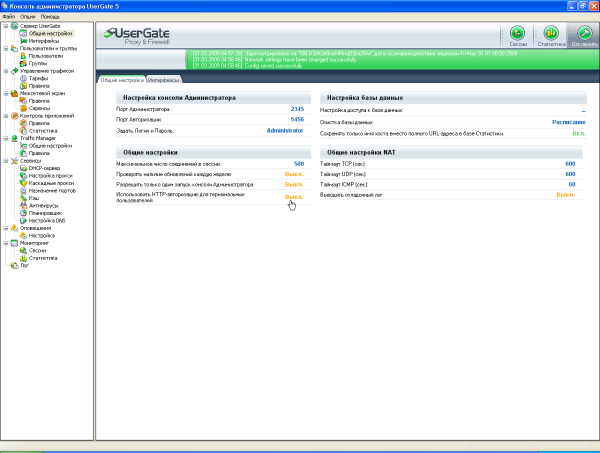Viewport: 600px width, 453px height.
Task: Click the Группы group icon
Action: pos(23,64)
